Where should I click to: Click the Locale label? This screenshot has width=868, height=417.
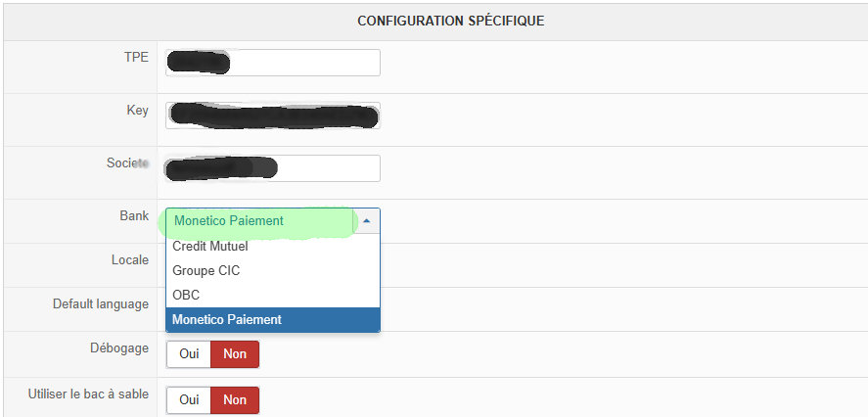(130, 260)
